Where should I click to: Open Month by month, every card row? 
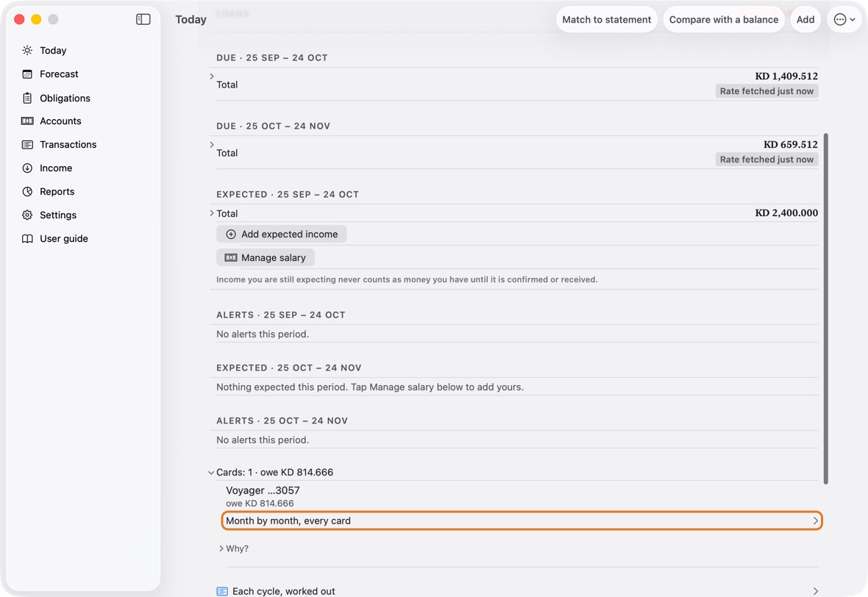tap(522, 521)
